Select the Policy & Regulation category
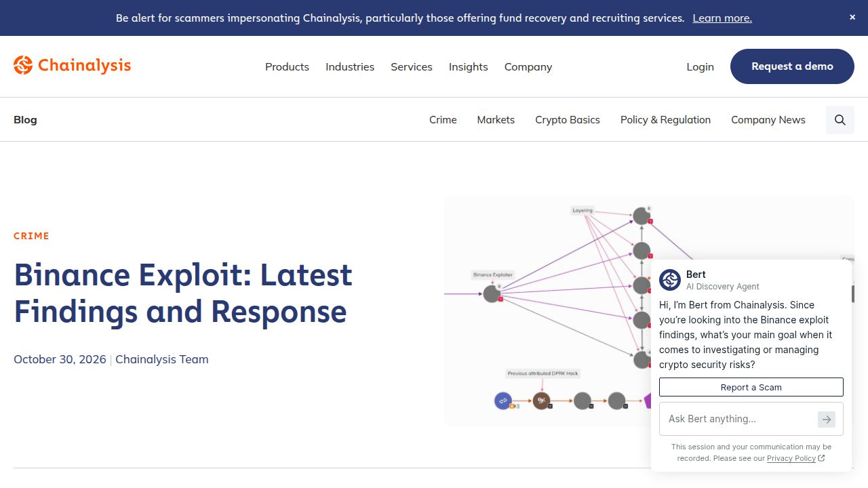The width and height of the screenshot is (868, 488). coord(665,120)
